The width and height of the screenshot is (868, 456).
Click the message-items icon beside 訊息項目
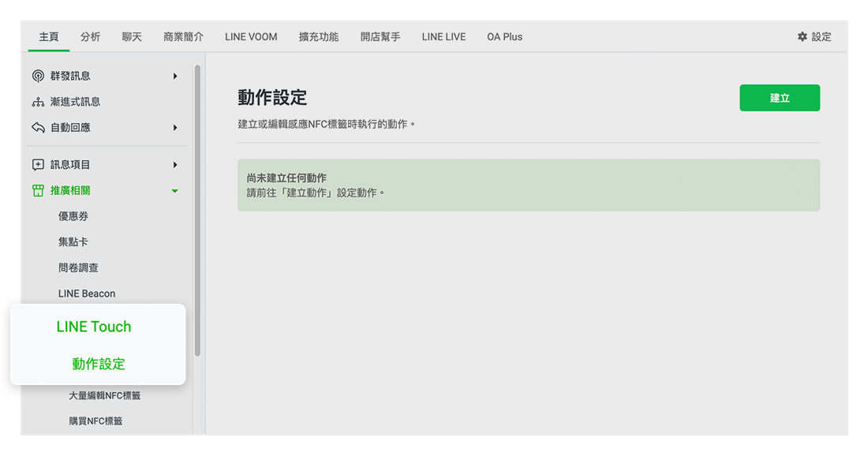[x=38, y=164]
